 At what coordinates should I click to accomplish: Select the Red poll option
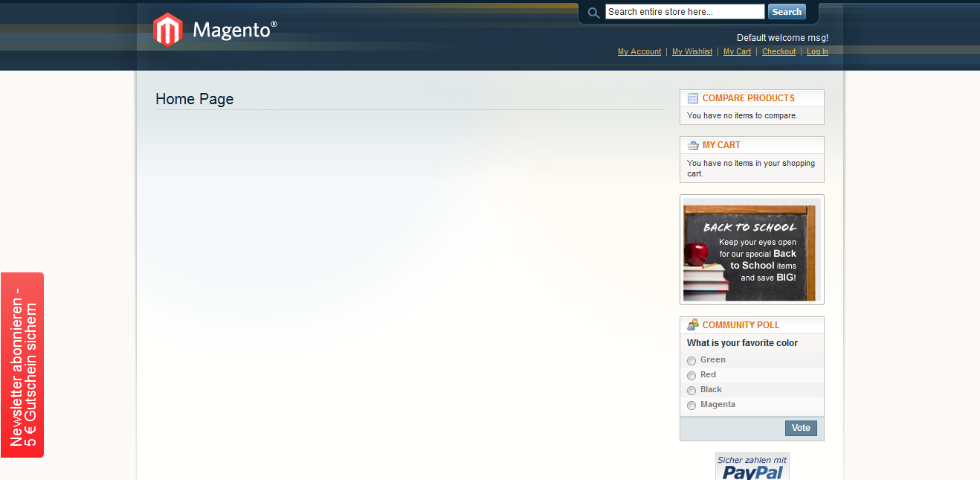(x=692, y=376)
